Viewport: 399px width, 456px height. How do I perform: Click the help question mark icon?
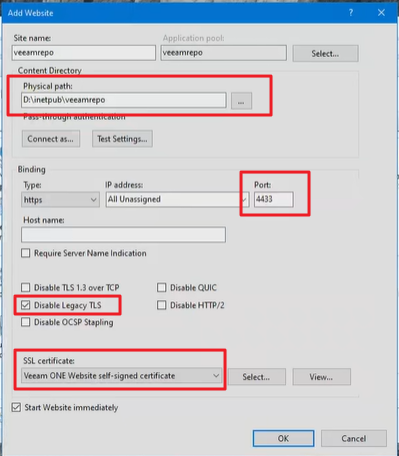tap(351, 13)
